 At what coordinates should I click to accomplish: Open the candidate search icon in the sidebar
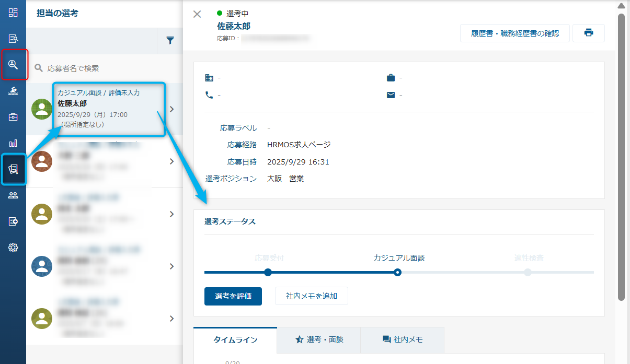pyautogui.click(x=13, y=65)
